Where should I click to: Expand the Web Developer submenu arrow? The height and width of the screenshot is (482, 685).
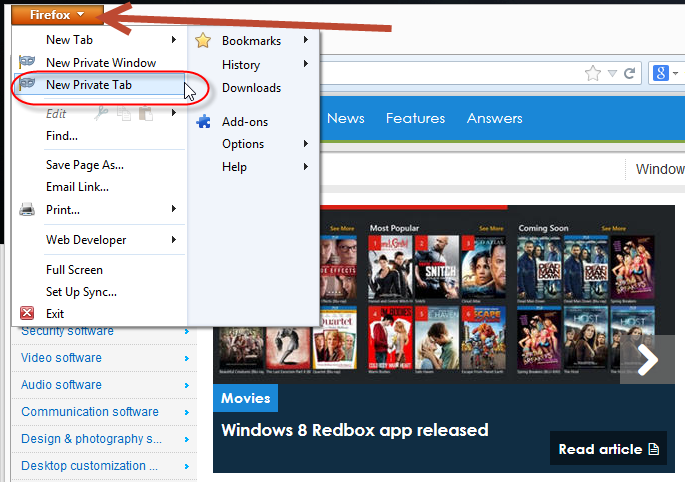174,240
